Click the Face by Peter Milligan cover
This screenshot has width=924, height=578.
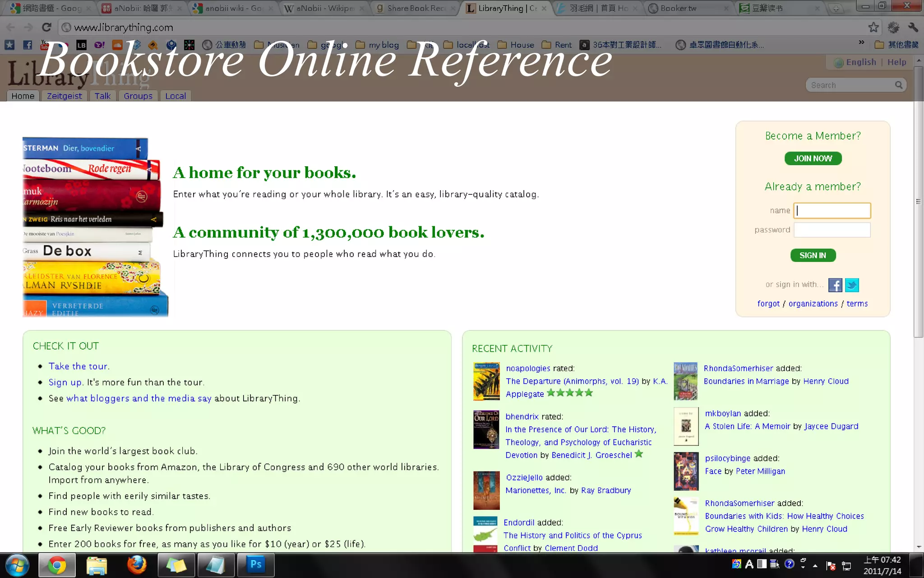click(686, 471)
